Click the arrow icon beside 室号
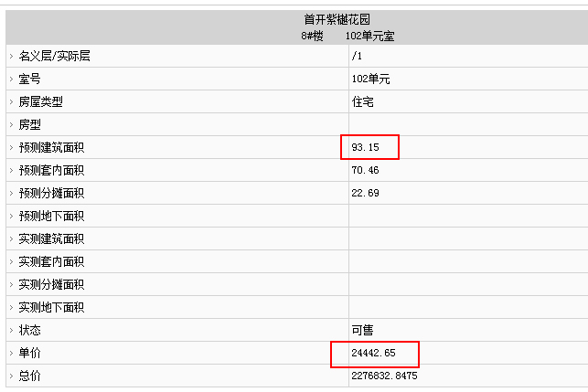The width and height of the screenshot is (588, 392). coord(11,79)
